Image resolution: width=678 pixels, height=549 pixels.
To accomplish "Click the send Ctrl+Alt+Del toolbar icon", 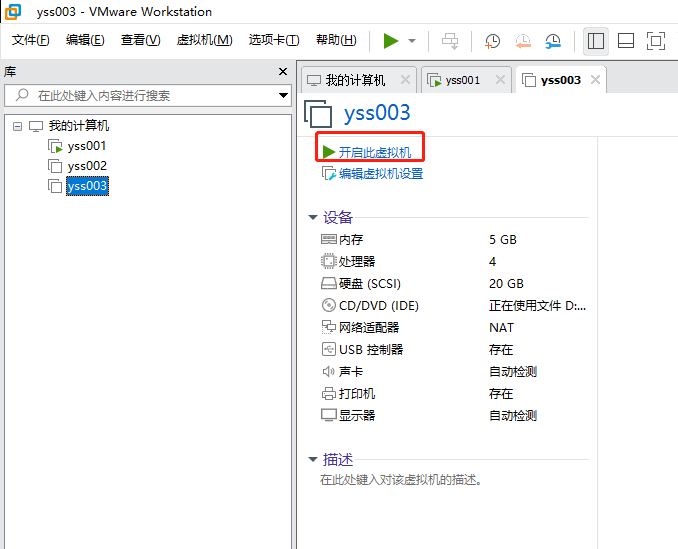I will [x=450, y=41].
